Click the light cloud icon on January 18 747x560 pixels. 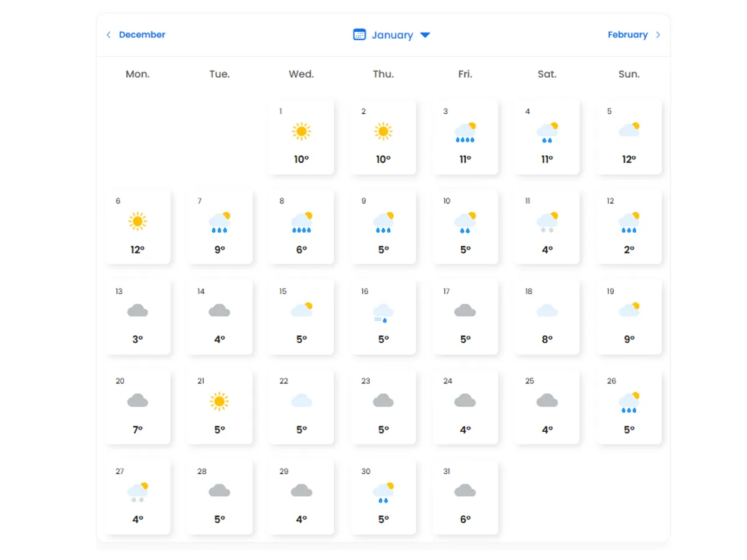(x=547, y=310)
